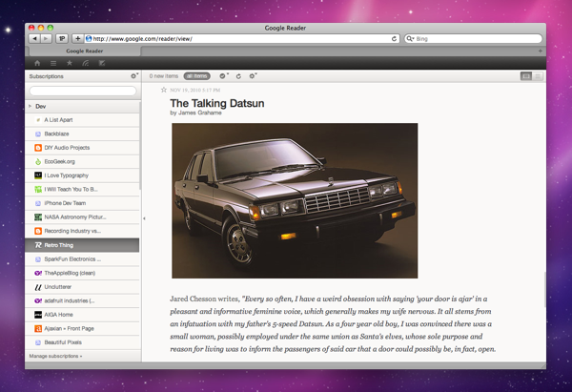Click the plus add-bookmark button
Screen dimensions: 572x392
tap(77, 39)
